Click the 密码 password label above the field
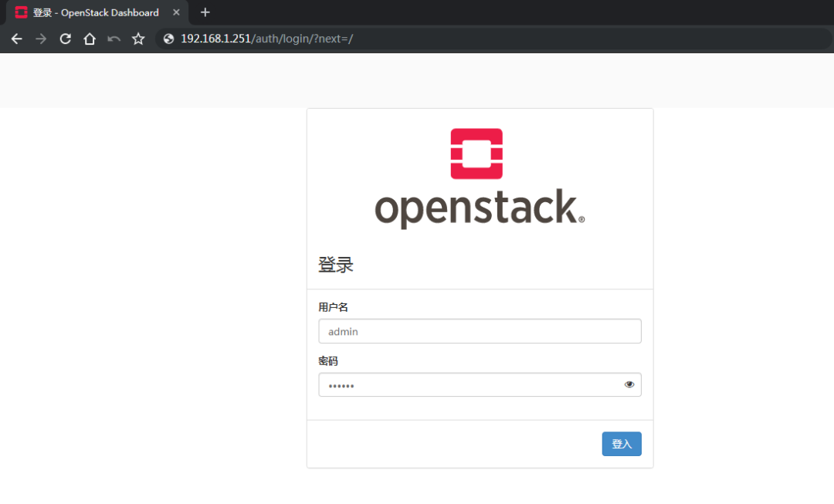Image resolution: width=834 pixels, height=504 pixels. (x=327, y=360)
